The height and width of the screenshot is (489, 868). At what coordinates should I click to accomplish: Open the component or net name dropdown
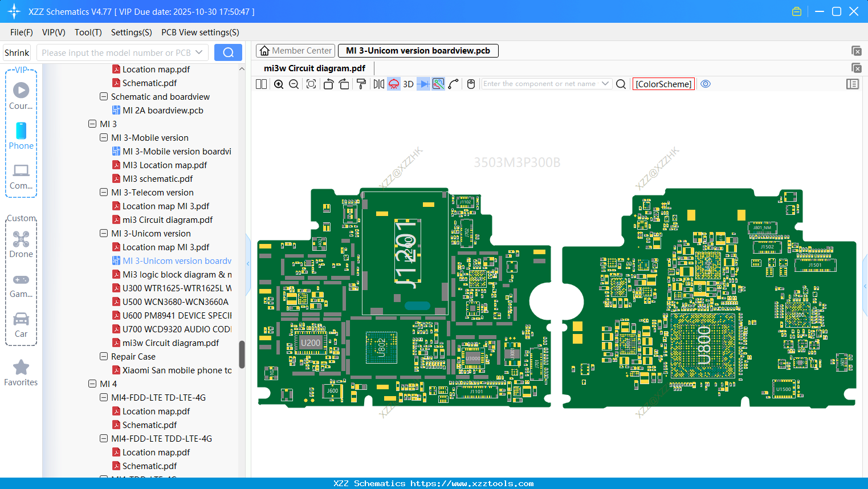pyautogui.click(x=606, y=83)
